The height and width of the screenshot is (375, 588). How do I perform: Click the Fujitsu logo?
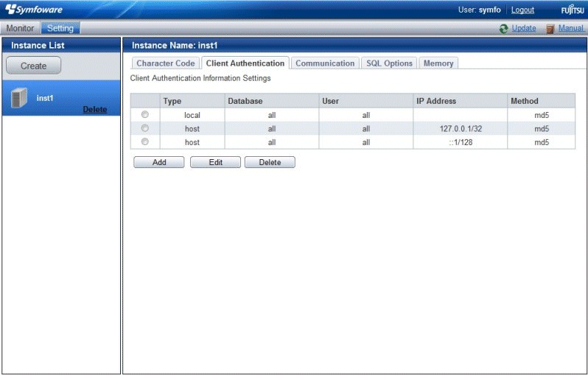pos(573,10)
